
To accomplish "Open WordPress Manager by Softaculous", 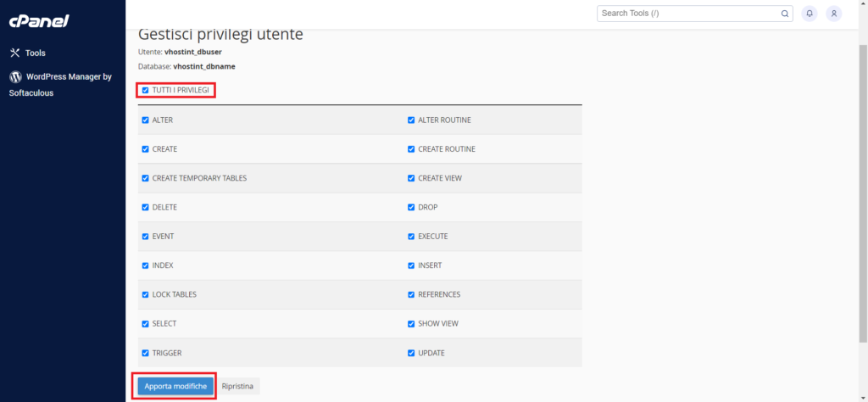I will 61,85.
